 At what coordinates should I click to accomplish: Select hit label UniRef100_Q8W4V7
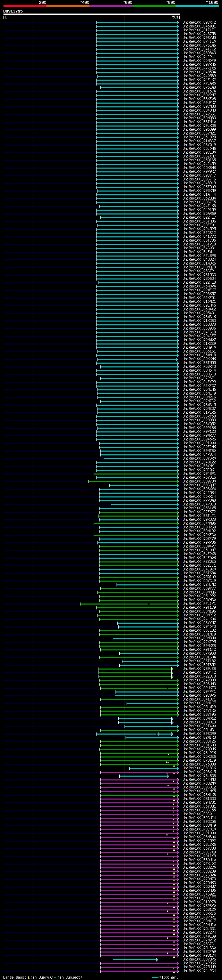tap(199, 546)
